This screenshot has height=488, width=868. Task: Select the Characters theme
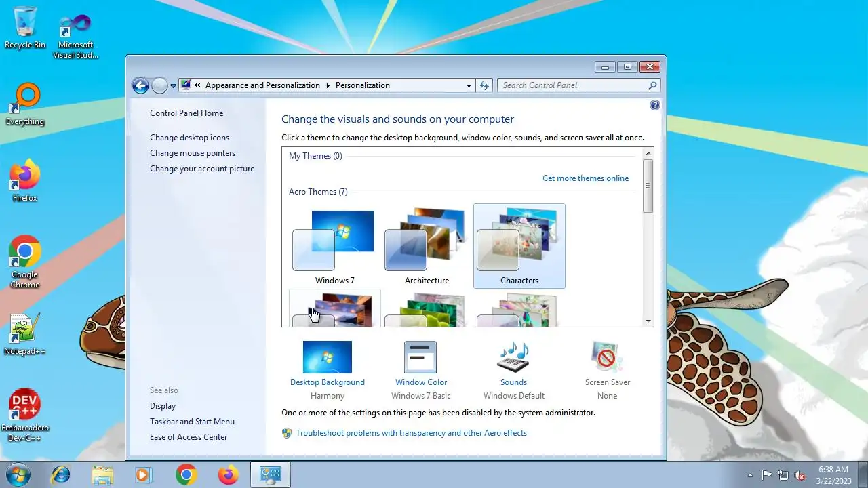pyautogui.click(x=519, y=246)
